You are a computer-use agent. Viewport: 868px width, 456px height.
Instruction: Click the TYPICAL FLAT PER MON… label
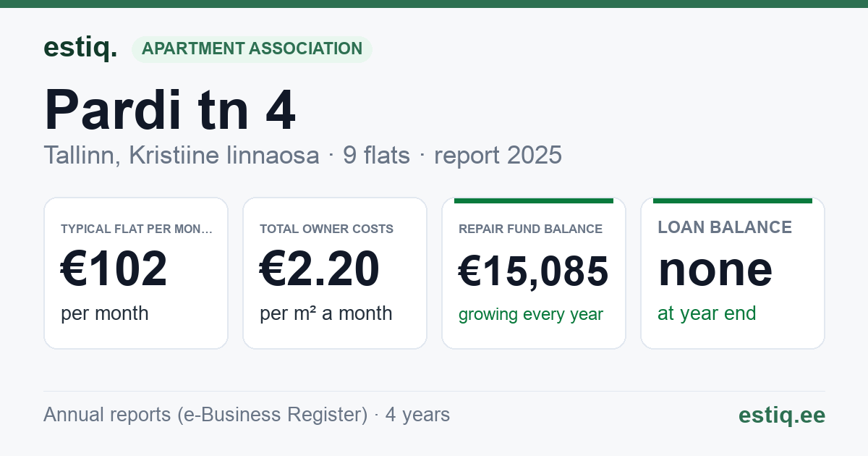137,229
